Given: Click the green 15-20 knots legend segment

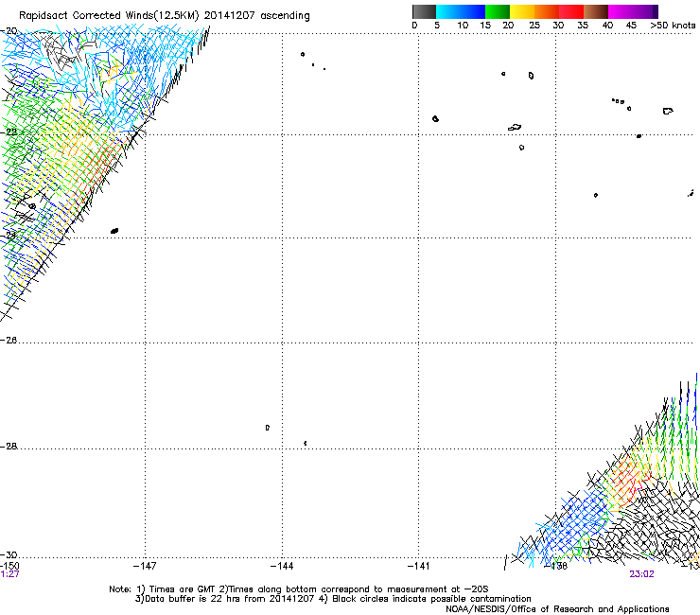Looking at the screenshot, I should pyautogui.click(x=498, y=11).
